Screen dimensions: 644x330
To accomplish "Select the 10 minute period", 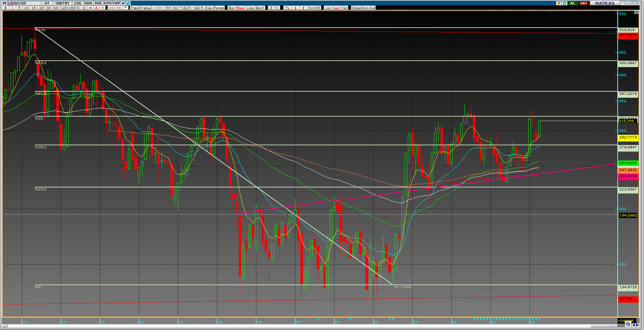I will (26, 8).
